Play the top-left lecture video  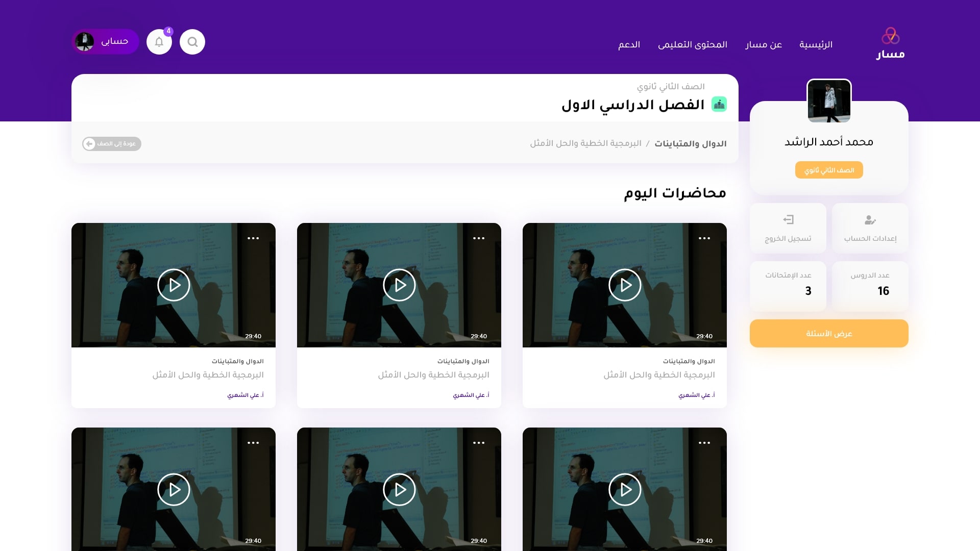(x=174, y=285)
